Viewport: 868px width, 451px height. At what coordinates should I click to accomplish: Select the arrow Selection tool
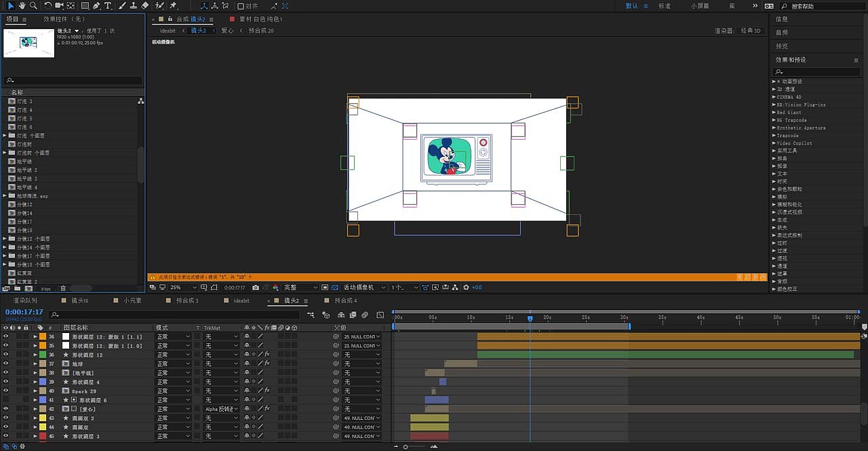click(x=10, y=5)
